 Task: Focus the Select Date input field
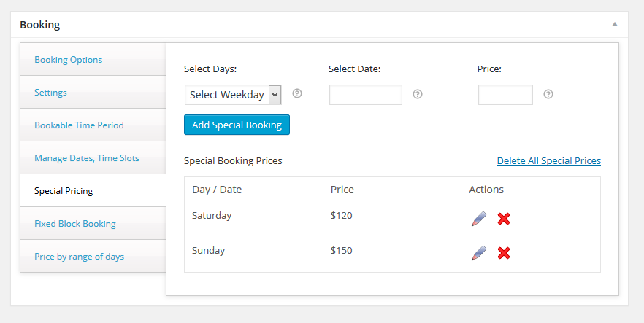(366, 95)
